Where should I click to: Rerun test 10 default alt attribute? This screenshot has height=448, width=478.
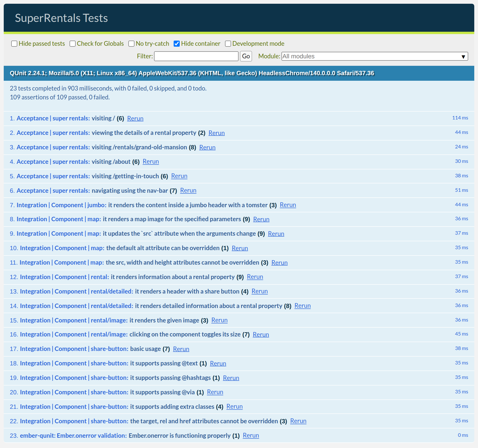239,248
